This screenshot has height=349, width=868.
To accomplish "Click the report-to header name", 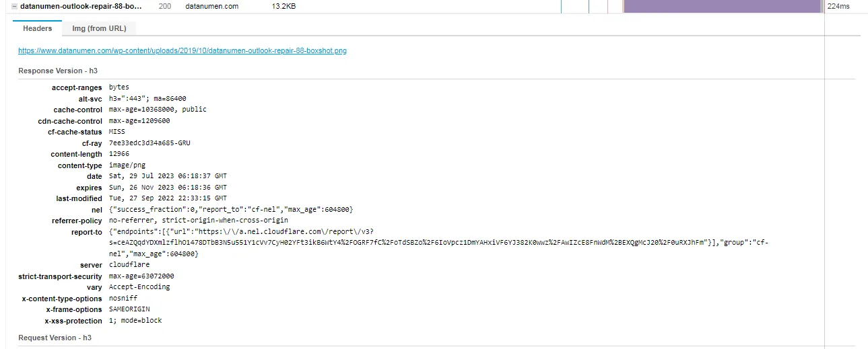I will point(86,232).
